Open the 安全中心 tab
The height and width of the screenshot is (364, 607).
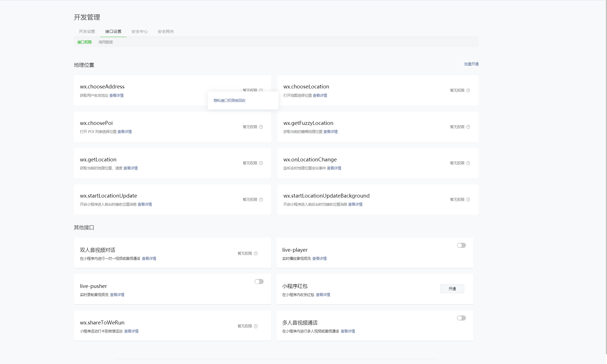point(139,31)
